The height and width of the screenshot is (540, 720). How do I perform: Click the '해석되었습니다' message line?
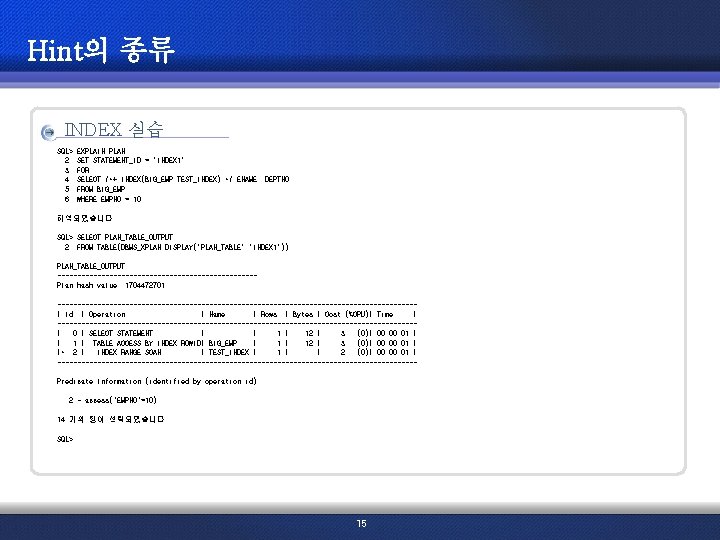pos(84,218)
